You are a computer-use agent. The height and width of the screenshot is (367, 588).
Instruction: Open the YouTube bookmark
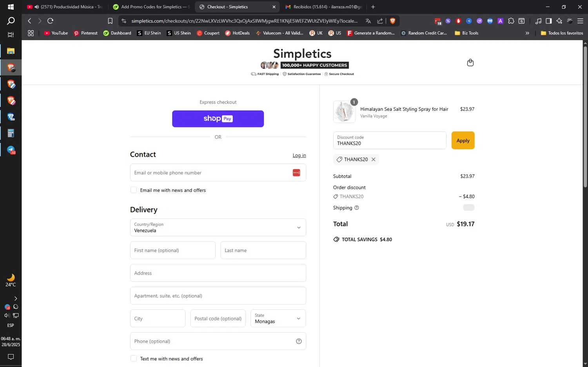[x=56, y=33]
